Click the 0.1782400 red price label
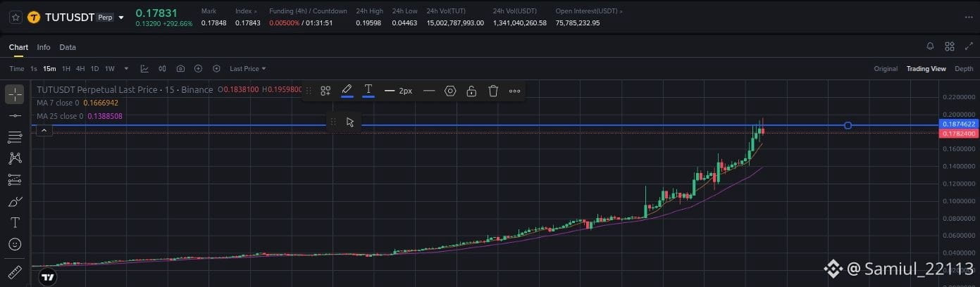This screenshot has height=287, width=980. [958, 133]
